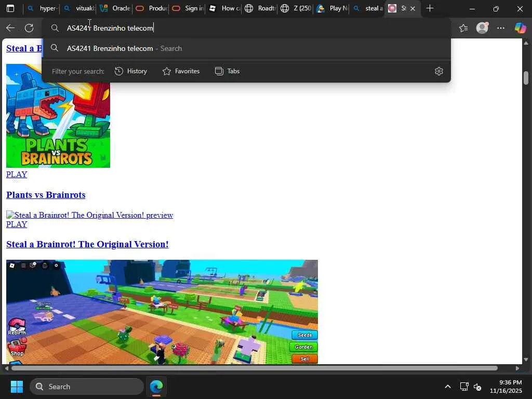
Task: Open the Favorites star list icon
Action: pos(463,28)
